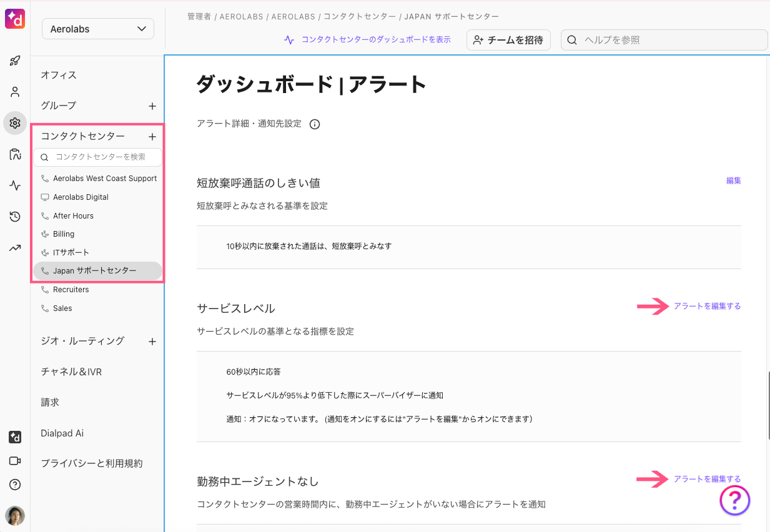Click the info icon beside アラート詳細・通知先設定
Viewport: 770px width, 532px height.
pos(315,124)
